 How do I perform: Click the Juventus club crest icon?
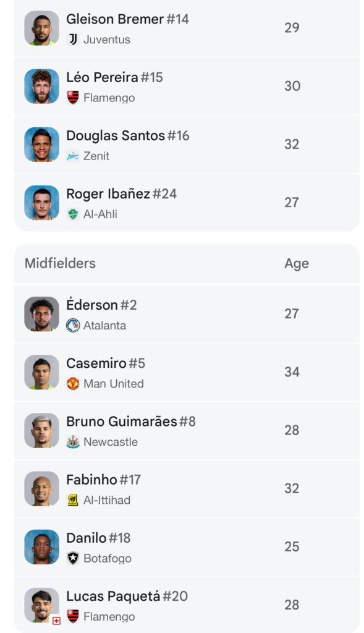[73, 40]
